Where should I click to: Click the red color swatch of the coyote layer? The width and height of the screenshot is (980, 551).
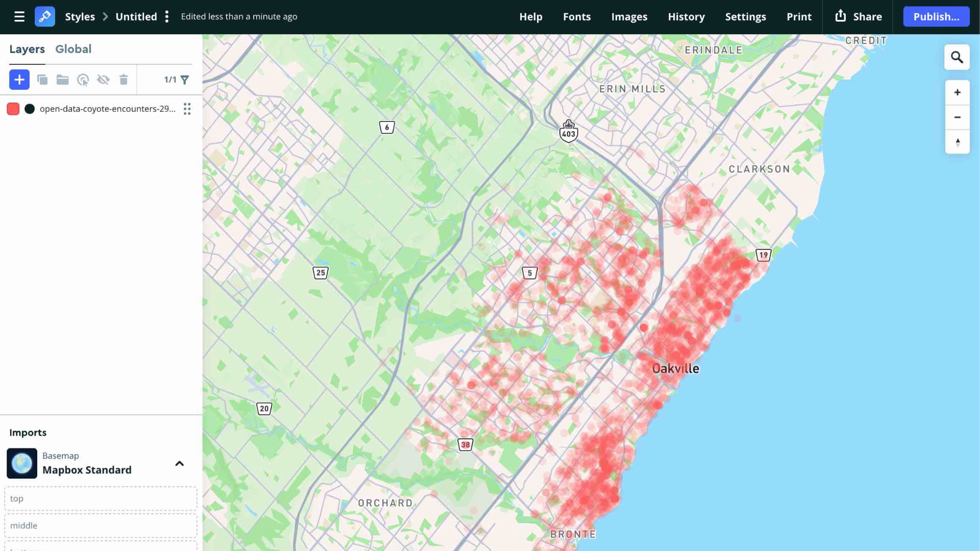pyautogui.click(x=13, y=109)
